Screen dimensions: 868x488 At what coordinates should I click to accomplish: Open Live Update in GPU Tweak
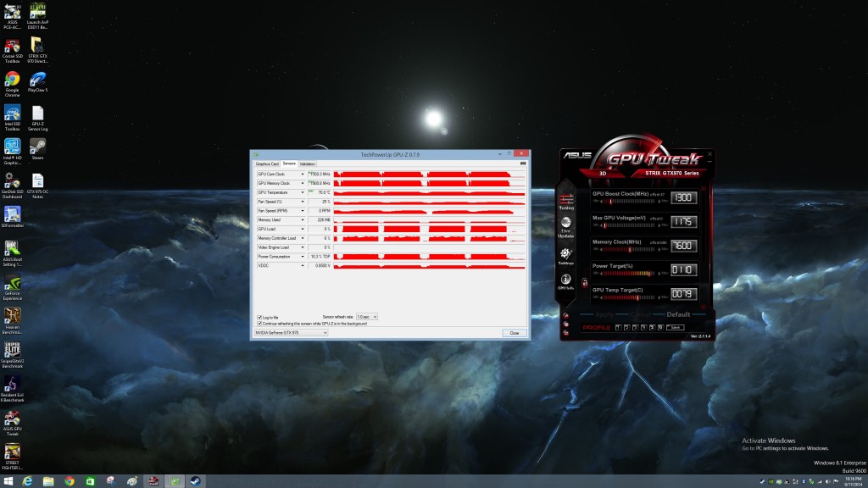point(565,227)
